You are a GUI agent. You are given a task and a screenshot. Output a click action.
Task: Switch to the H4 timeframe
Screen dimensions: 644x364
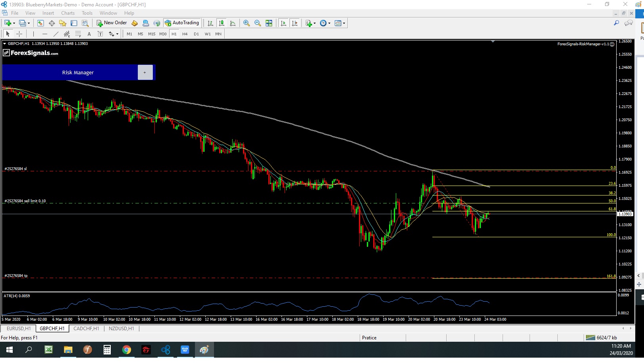pos(185,34)
